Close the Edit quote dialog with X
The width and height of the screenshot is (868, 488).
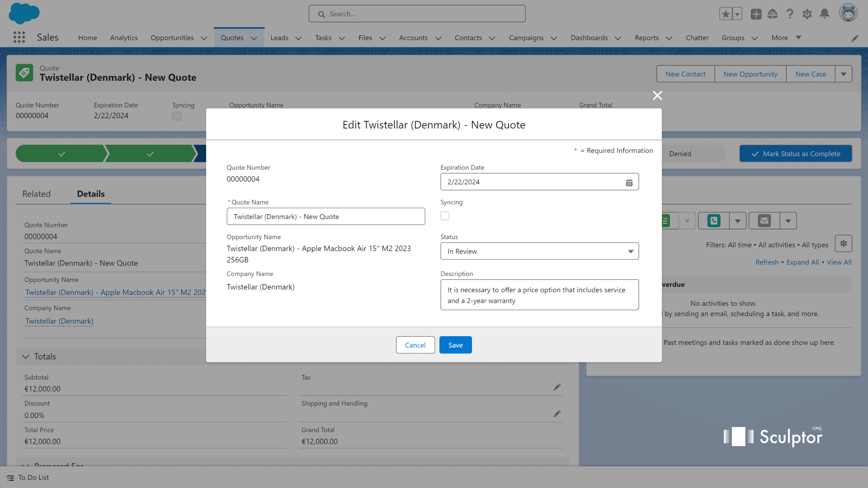tap(657, 95)
